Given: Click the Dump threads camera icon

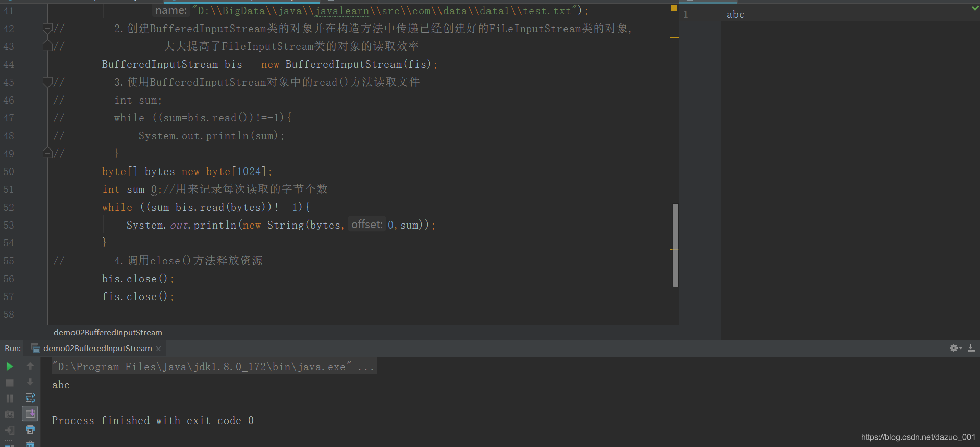Looking at the screenshot, I should click(9, 414).
